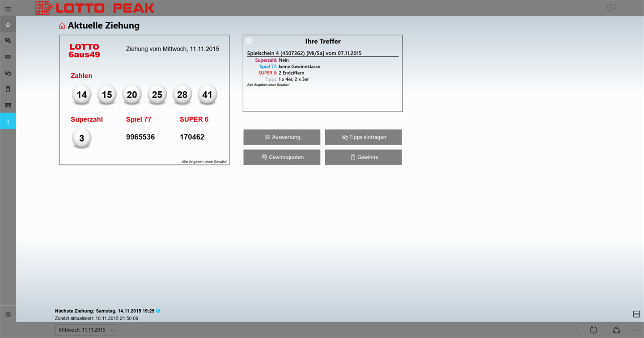This screenshot has width=644, height=338.
Task: Click the 'Nächste Ziehung: Samstag, 14.11.2015' text
Action: [x=105, y=311]
